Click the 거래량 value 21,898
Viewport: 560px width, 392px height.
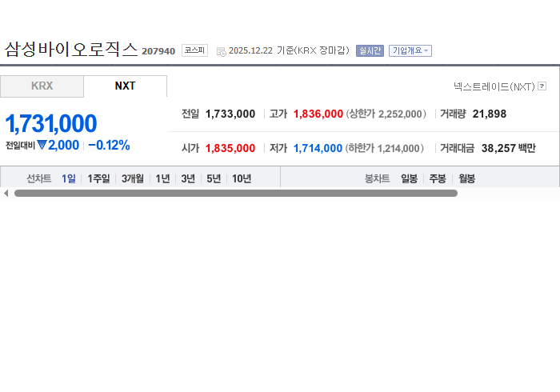tap(490, 114)
